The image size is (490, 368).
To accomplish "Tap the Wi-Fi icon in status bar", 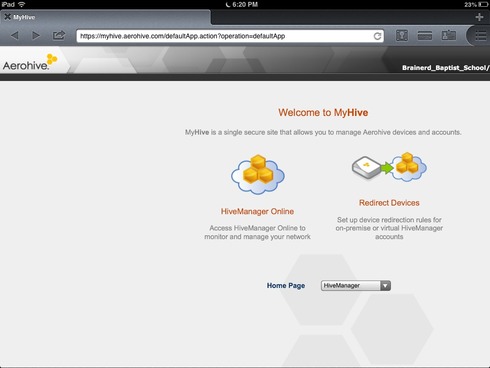I will click(x=22, y=4).
